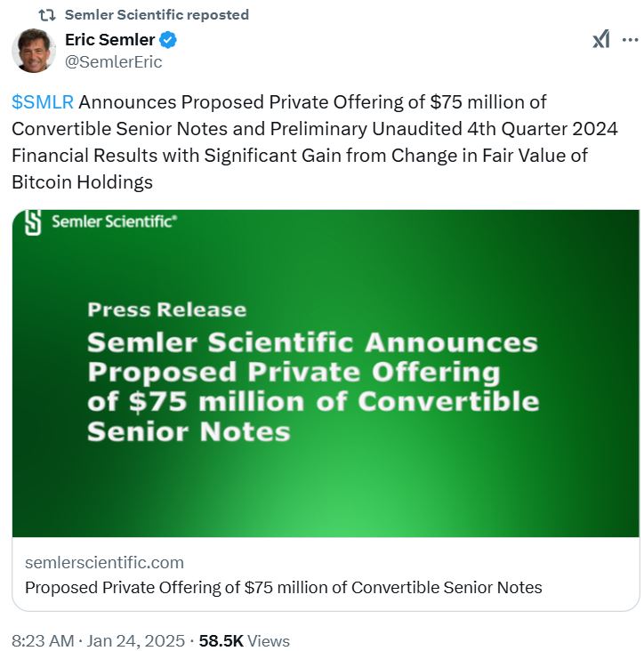Click Eric Semler's profile avatar

pos(34,51)
